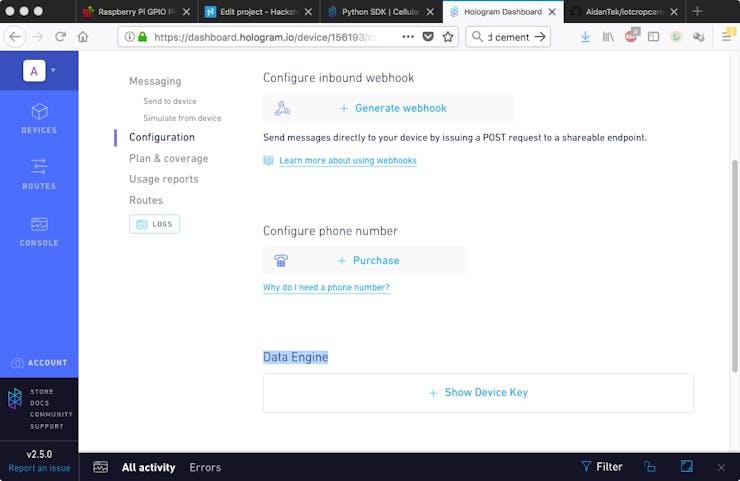The width and height of the screenshot is (740, 481).
Task: Open browser hamburger menu
Action: pos(728,36)
